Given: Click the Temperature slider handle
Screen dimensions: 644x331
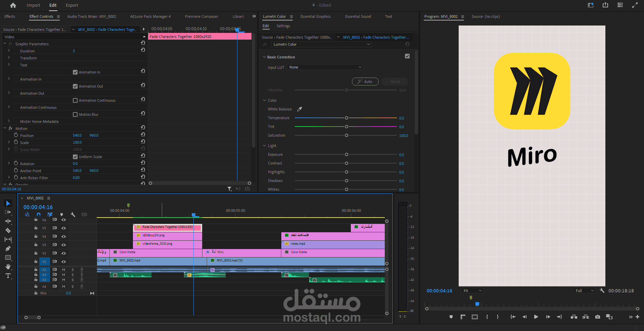Looking at the screenshot, I should [347, 118].
